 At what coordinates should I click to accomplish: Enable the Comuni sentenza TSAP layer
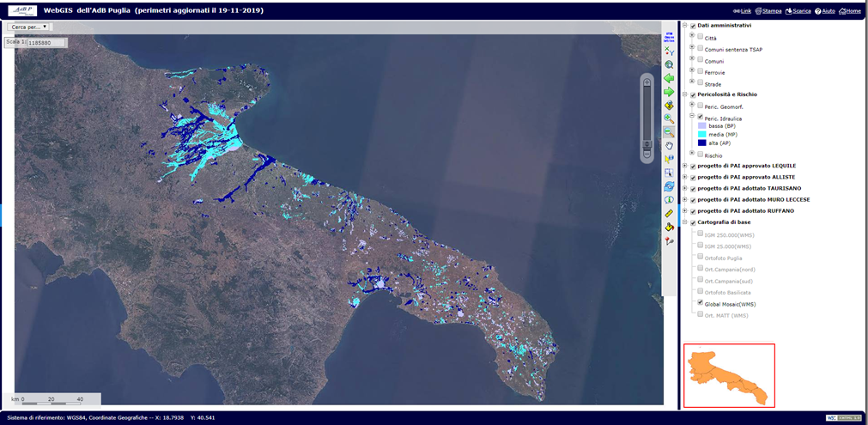click(x=701, y=48)
